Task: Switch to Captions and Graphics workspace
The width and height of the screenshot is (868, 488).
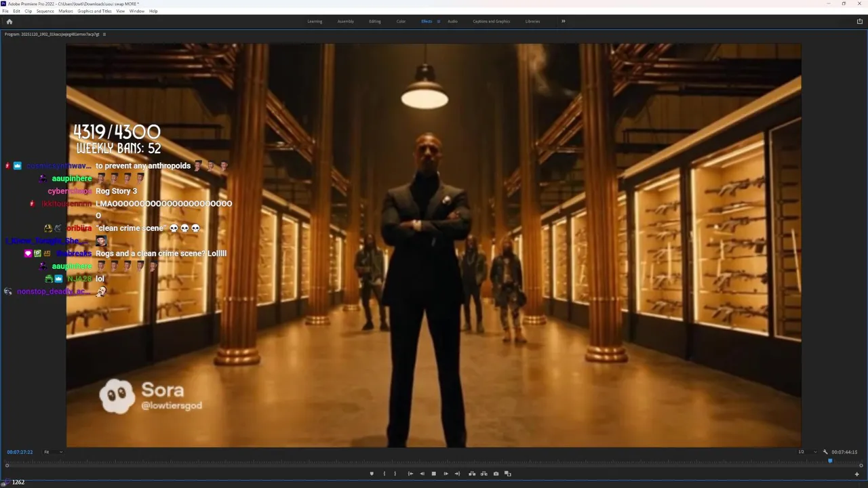Action: point(492,22)
